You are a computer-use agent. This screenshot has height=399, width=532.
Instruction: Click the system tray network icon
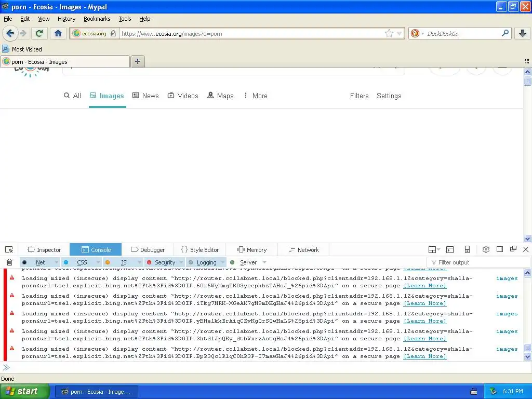pyautogui.click(x=494, y=391)
